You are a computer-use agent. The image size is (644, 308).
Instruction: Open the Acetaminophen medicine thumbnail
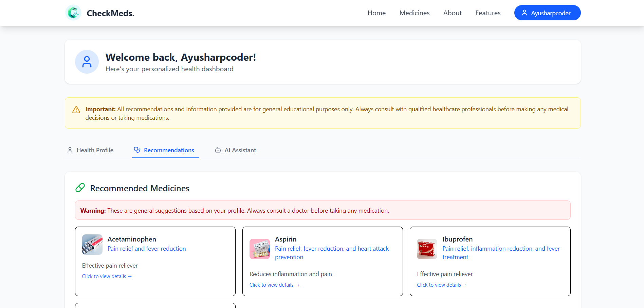(x=92, y=245)
